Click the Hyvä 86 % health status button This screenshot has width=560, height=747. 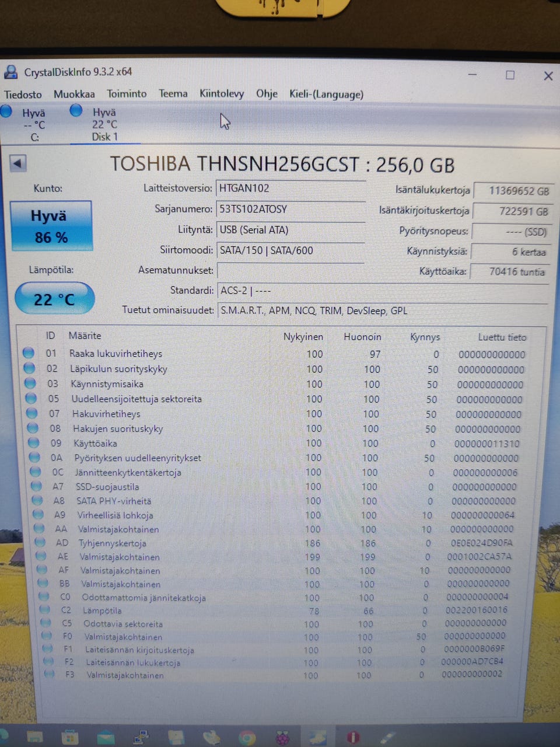click(51, 226)
